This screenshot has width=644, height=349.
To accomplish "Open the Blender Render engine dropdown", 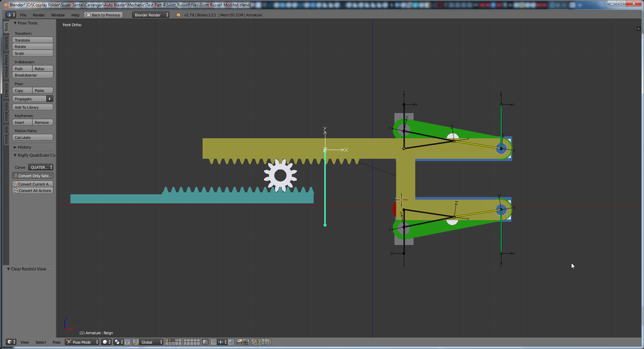I will click(151, 15).
